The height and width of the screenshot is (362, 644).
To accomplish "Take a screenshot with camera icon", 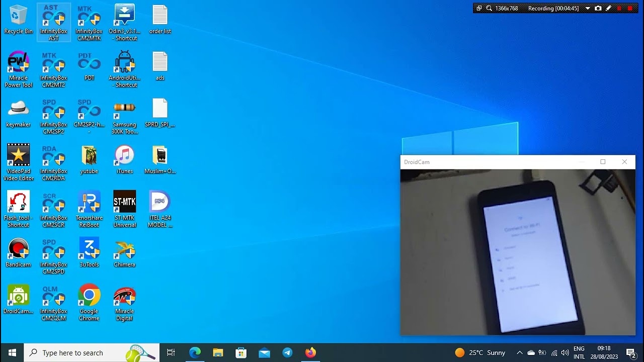I will point(598,8).
